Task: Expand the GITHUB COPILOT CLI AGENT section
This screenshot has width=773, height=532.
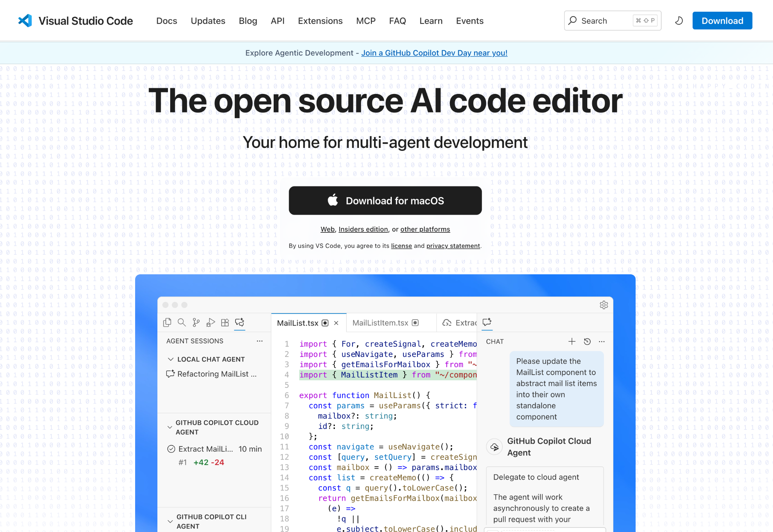Action: tap(170, 521)
